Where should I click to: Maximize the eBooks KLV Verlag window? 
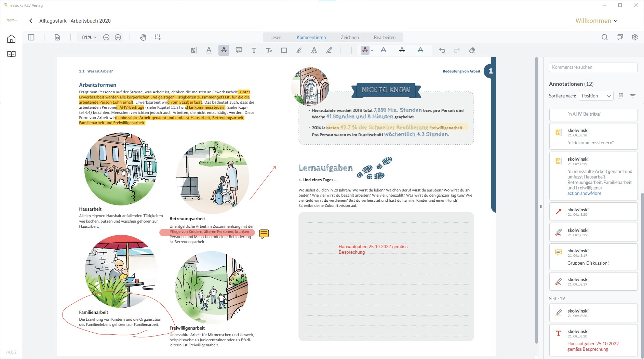tap(620, 5)
